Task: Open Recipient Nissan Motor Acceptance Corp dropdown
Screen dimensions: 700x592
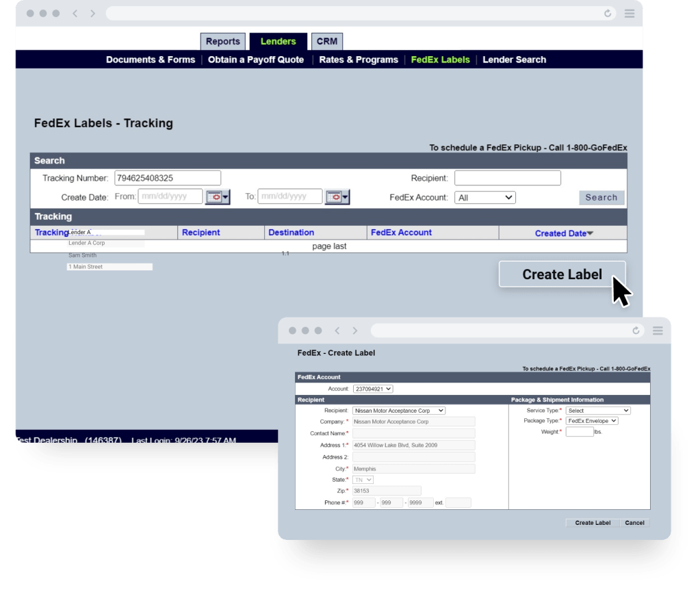Action: [399, 410]
